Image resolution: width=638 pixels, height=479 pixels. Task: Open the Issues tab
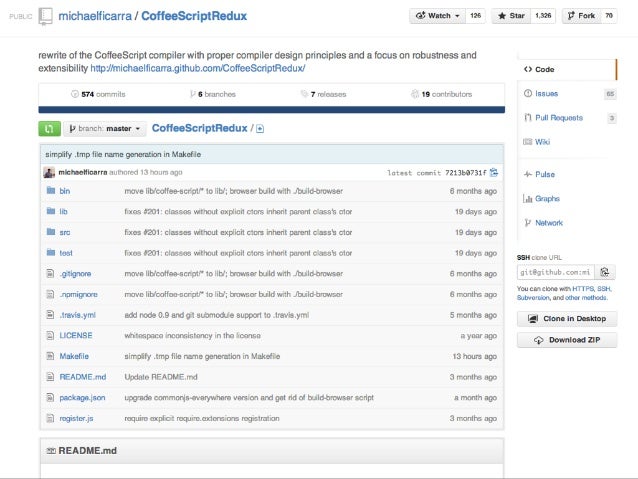(546, 94)
